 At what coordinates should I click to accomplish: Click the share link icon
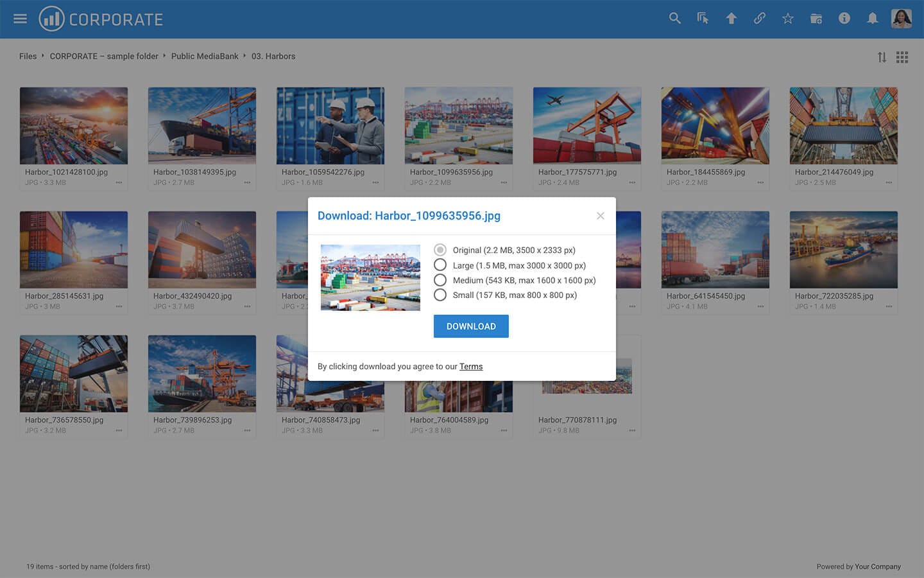point(759,19)
